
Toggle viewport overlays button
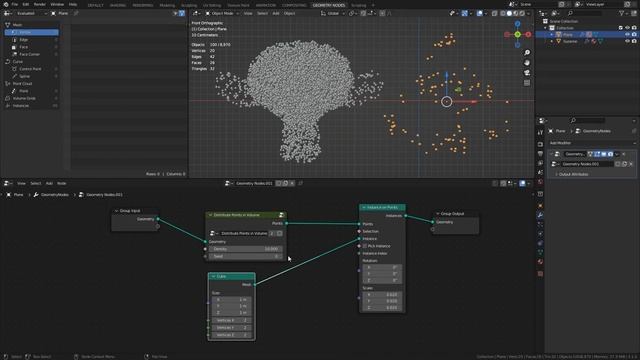tap(480, 13)
